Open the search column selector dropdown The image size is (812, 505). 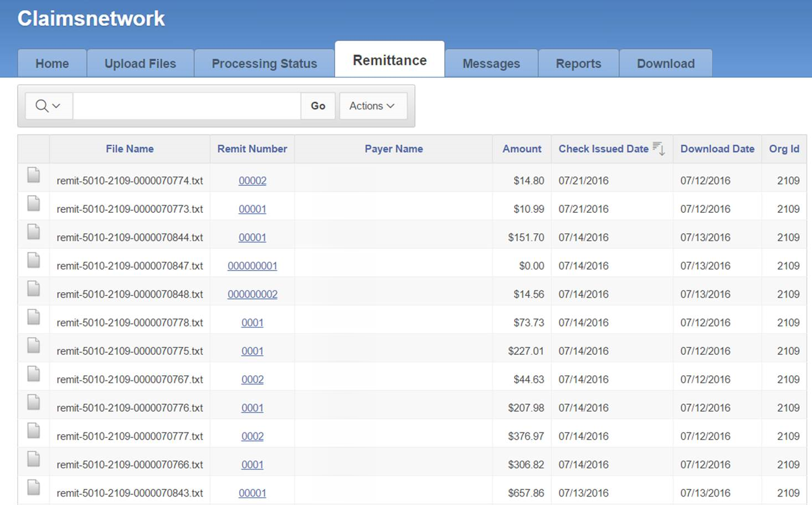click(x=48, y=105)
